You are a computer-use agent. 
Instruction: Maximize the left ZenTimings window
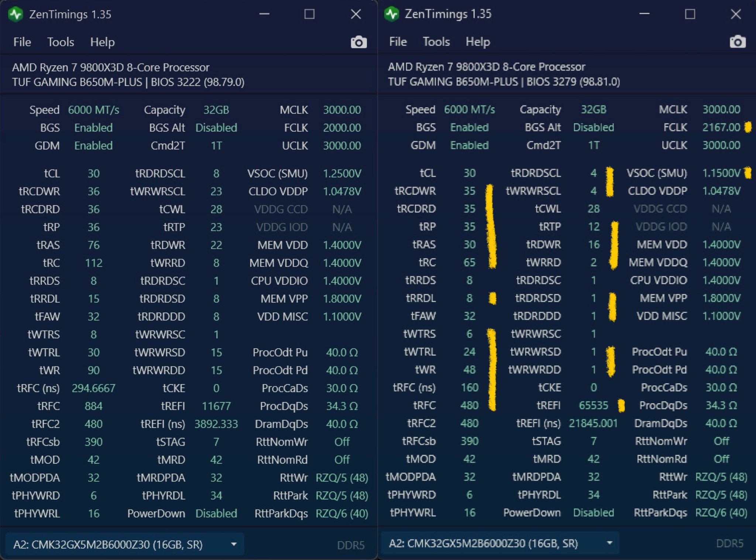(x=309, y=14)
